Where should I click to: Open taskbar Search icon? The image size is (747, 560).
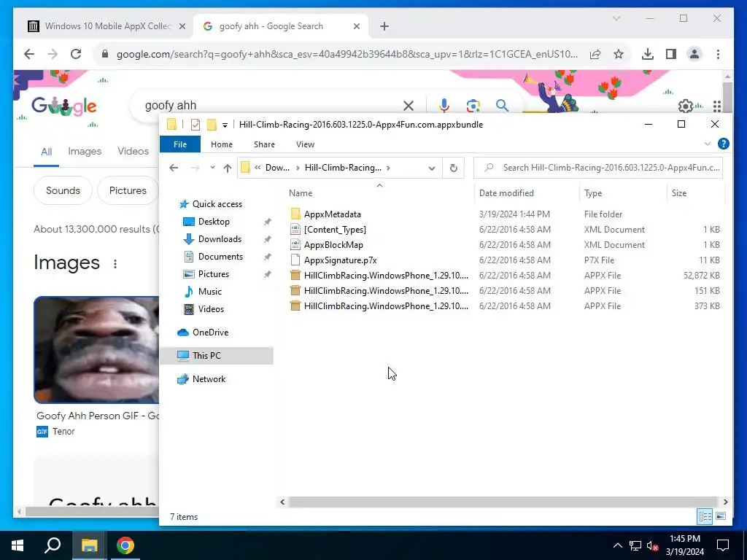coord(53,545)
